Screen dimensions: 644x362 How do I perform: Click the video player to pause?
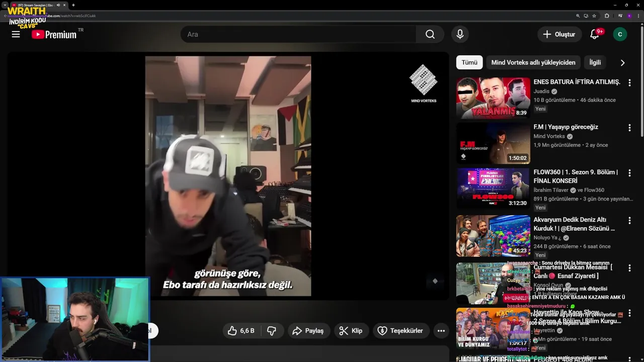228,176
